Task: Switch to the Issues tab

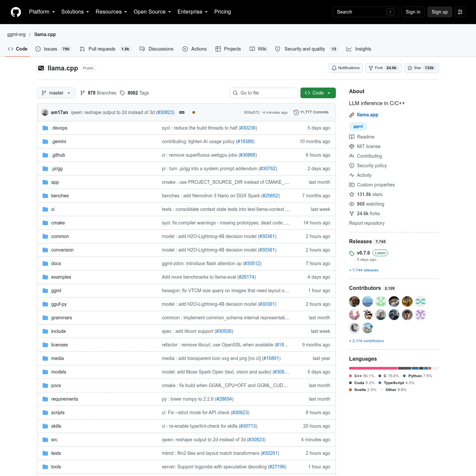Action: click(53, 49)
